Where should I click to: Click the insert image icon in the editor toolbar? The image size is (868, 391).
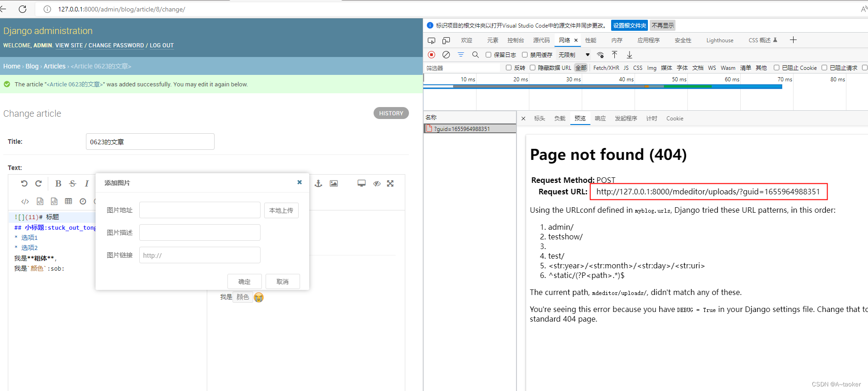click(334, 183)
